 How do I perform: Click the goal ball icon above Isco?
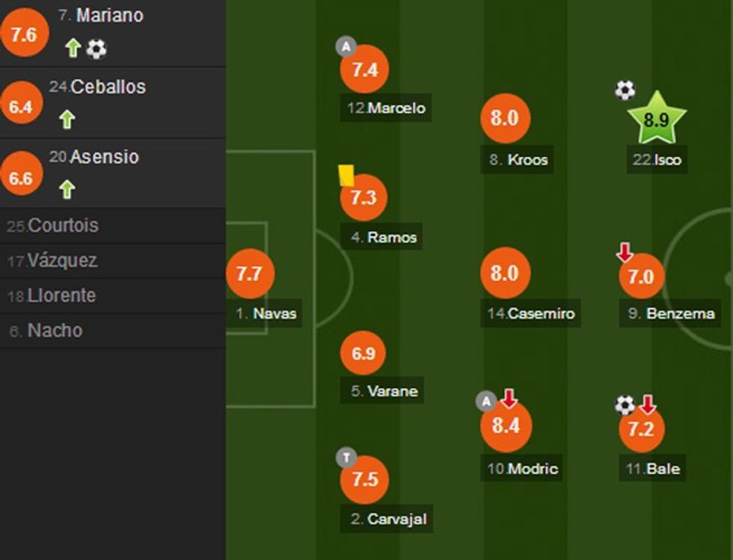click(x=625, y=90)
